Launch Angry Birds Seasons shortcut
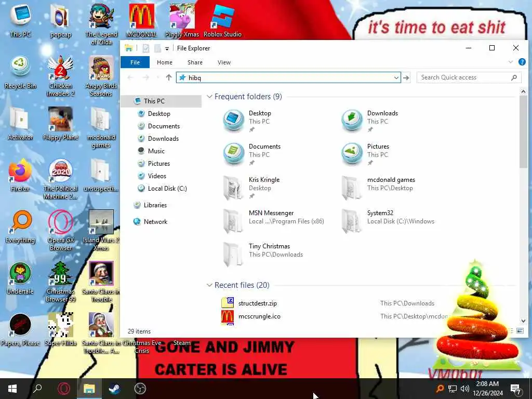Screen dimensions: 532x399 [101, 76]
